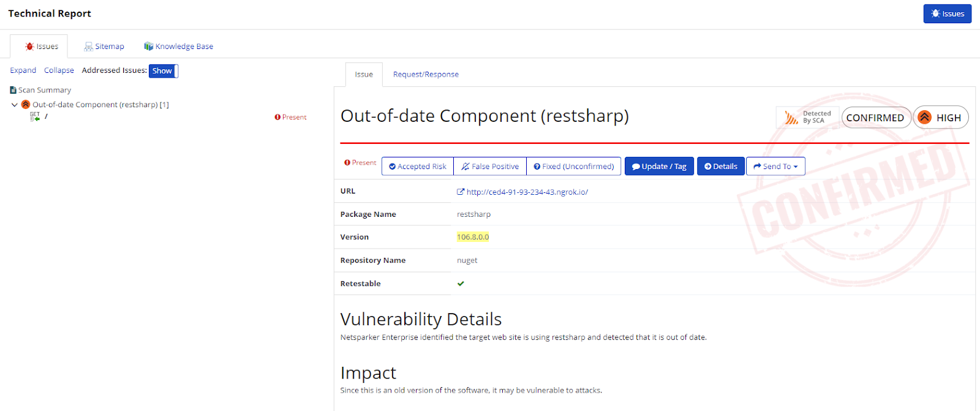Click the external link icon beside URL
The height and width of the screenshot is (411, 980).
click(x=461, y=192)
